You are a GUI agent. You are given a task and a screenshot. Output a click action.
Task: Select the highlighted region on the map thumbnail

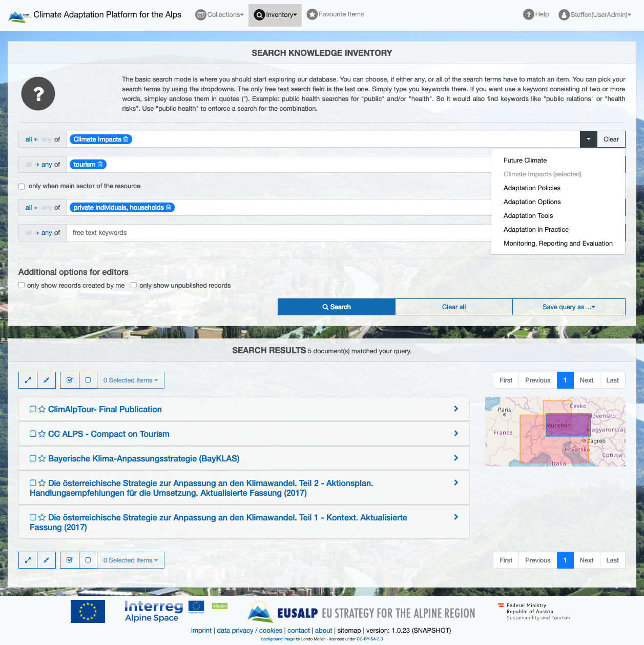tap(568, 426)
